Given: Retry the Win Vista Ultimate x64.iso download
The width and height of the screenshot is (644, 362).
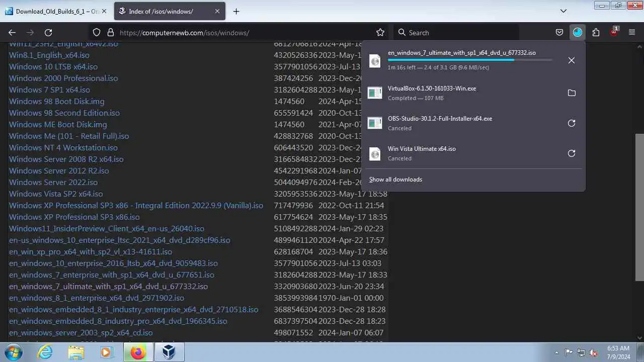Looking at the screenshot, I should pyautogui.click(x=571, y=153).
